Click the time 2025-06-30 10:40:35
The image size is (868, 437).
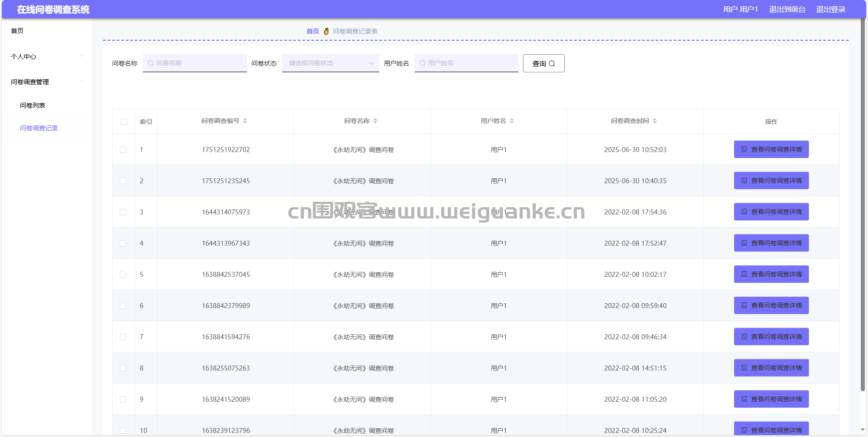pos(635,181)
